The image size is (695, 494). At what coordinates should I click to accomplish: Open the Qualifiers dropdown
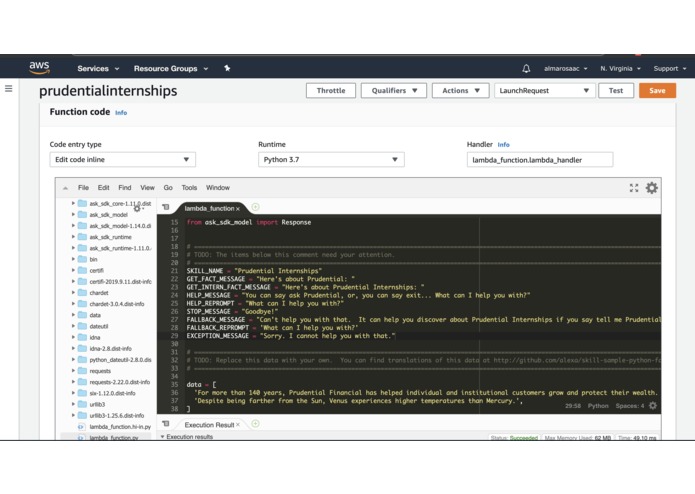coord(394,90)
